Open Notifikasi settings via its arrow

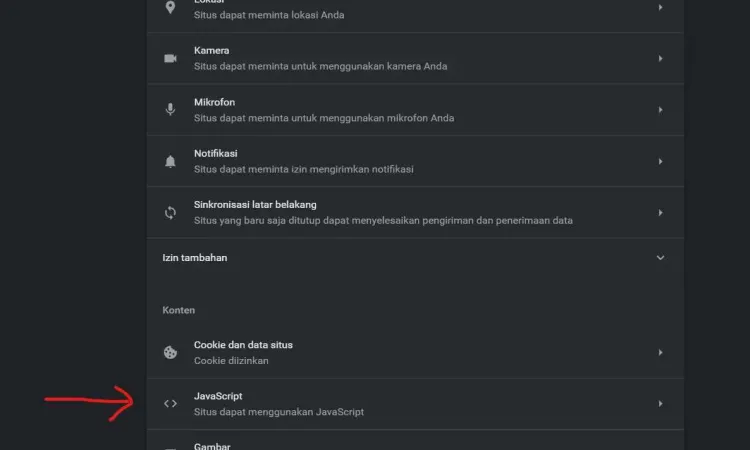pos(660,161)
